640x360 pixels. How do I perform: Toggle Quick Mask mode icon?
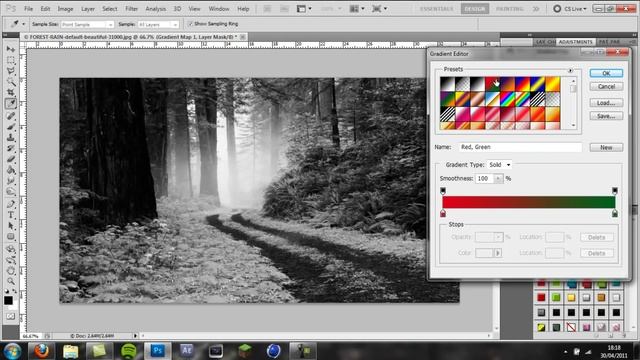11,316
